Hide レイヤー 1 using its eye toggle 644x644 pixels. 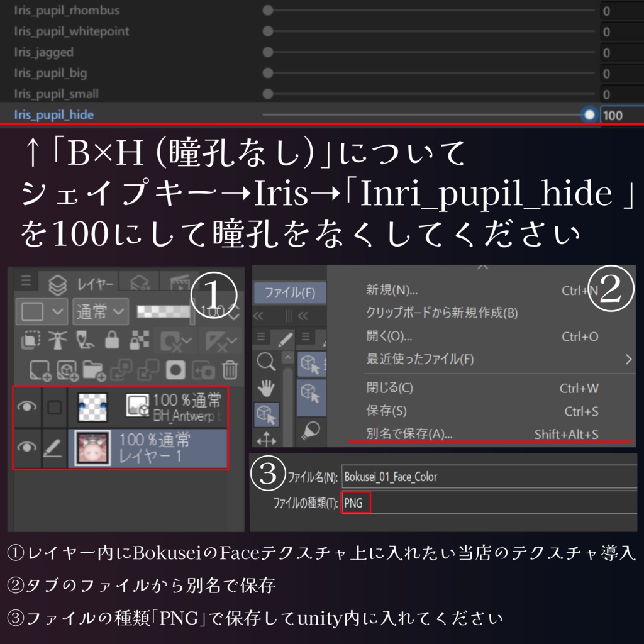click(x=28, y=445)
